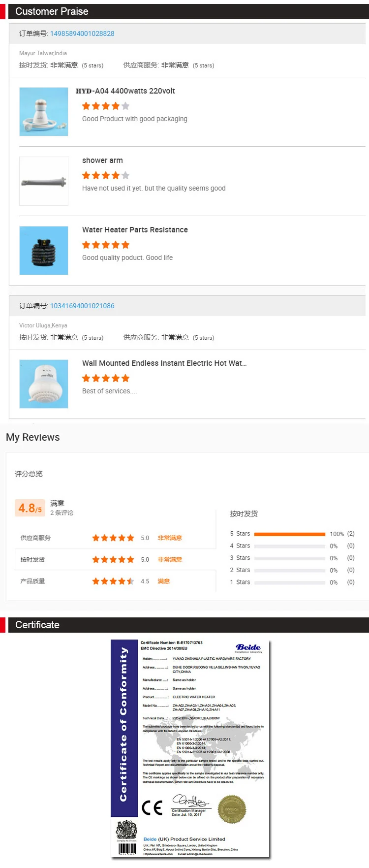Click the Wall Mounted heater star rating

point(106,378)
